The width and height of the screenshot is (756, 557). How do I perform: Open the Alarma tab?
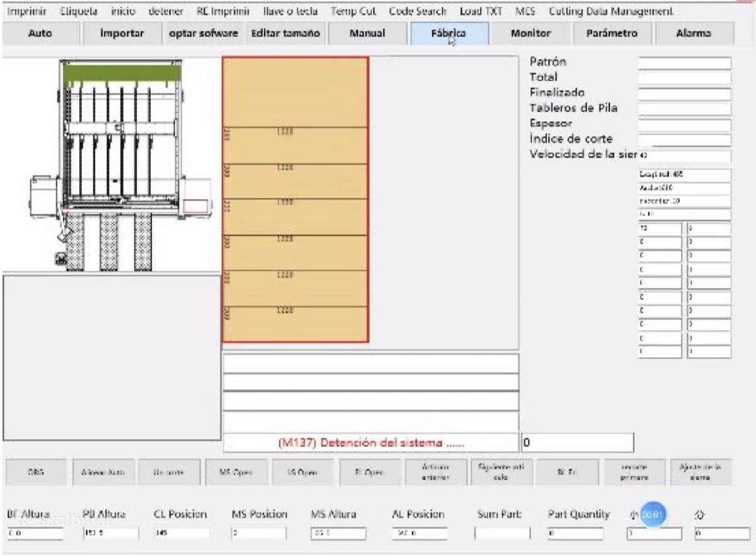click(694, 33)
